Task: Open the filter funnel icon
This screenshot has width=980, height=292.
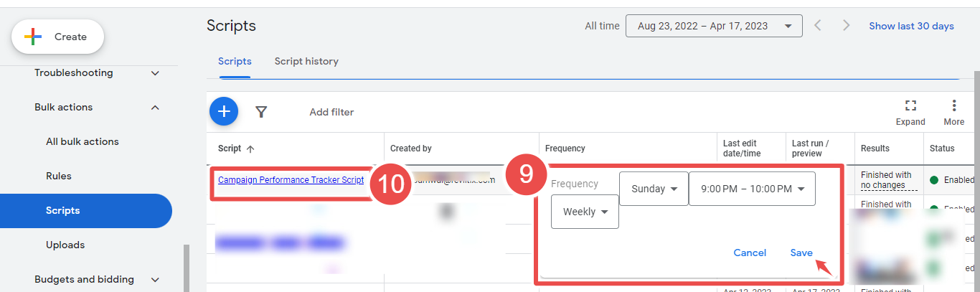Action: 262,112
